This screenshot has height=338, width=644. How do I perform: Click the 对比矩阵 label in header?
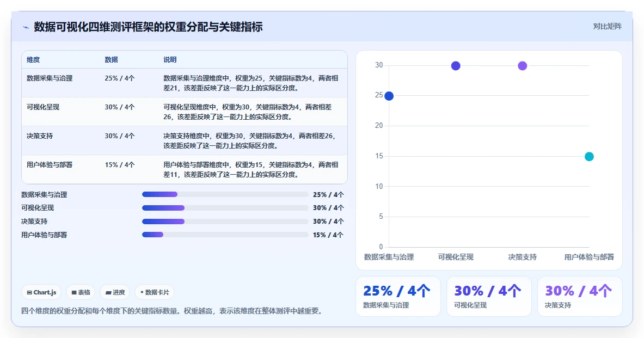pos(607,26)
